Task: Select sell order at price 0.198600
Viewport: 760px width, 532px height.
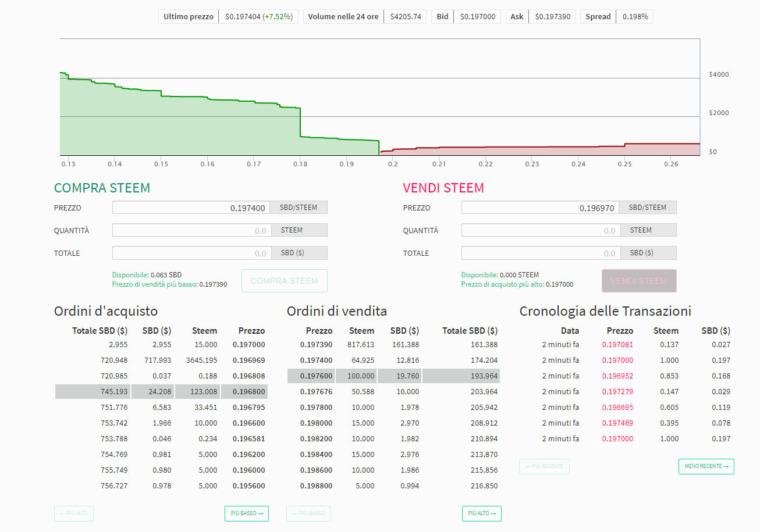Action: [394, 470]
